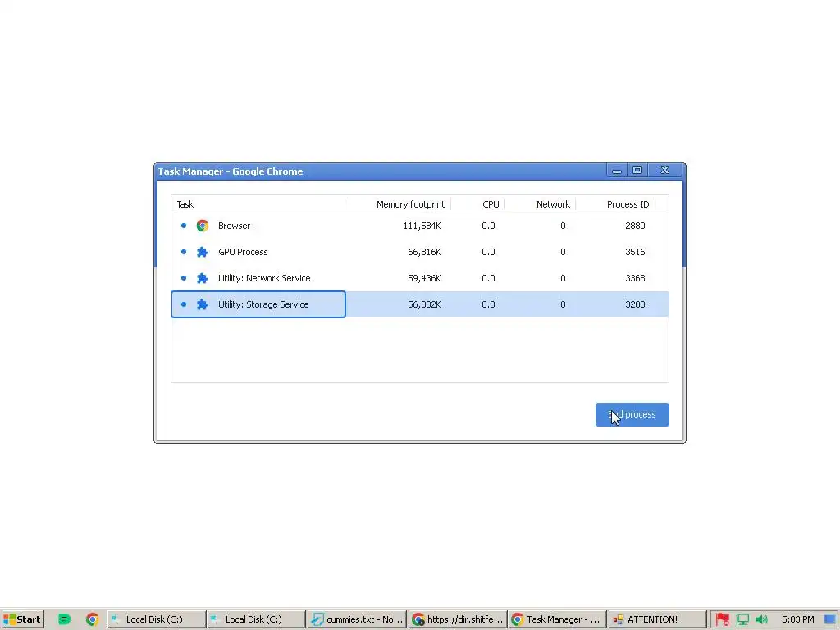
Task: Close the Task Manager window
Action: pos(664,171)
